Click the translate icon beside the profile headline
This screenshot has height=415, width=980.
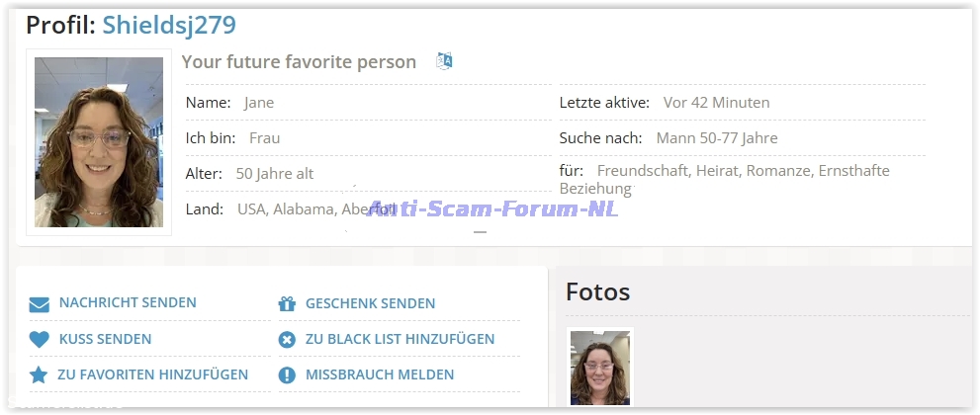tap(445, 61)
